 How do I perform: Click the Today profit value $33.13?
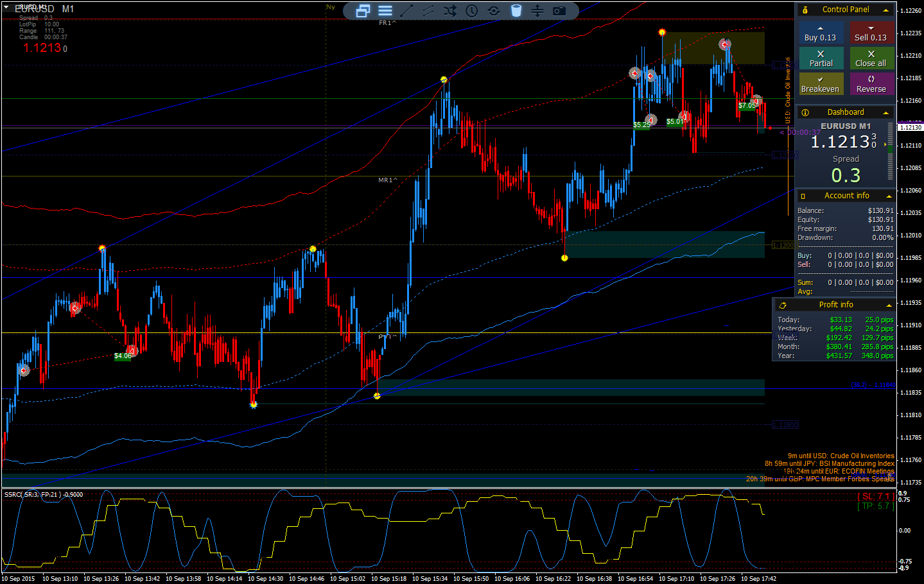(x=841, y=320)
